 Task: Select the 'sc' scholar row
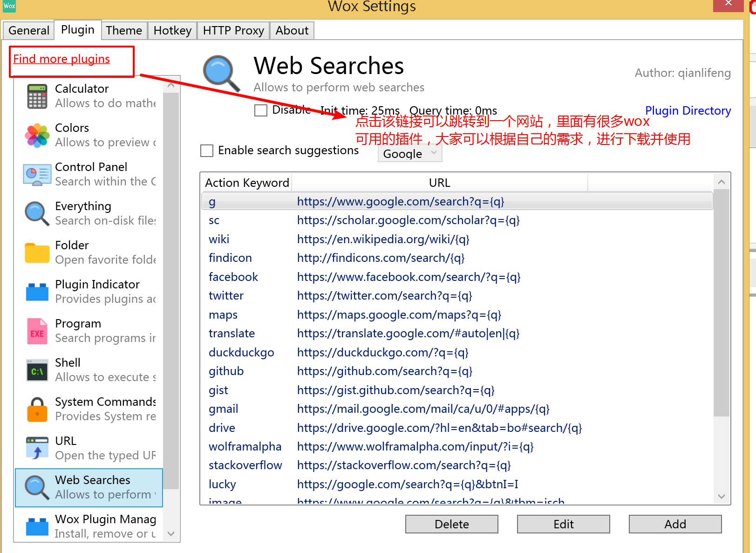click(x=457, y=220)
